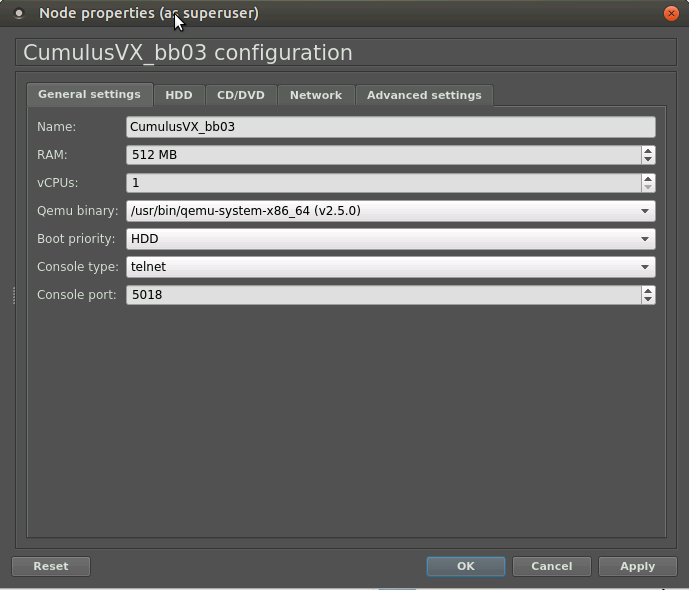The height and width of the screenshot is (590, 689).
Task: Open the Console type dropdown
Action: point(391,267)
